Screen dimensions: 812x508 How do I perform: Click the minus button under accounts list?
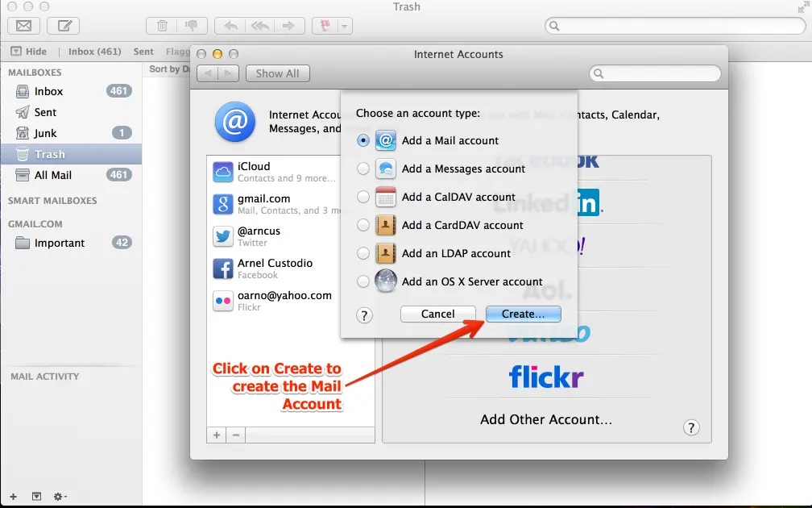tap(235, 435)
